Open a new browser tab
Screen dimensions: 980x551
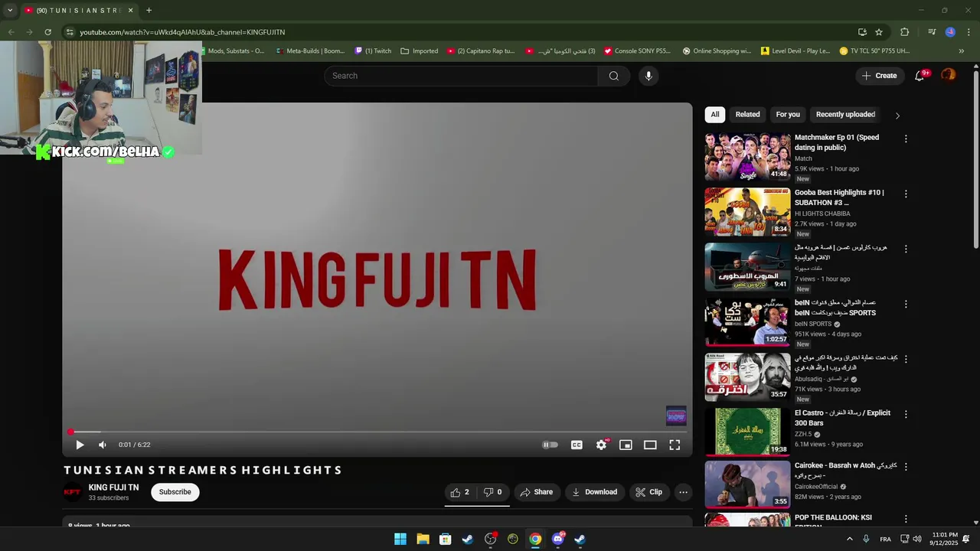(149, 10)
